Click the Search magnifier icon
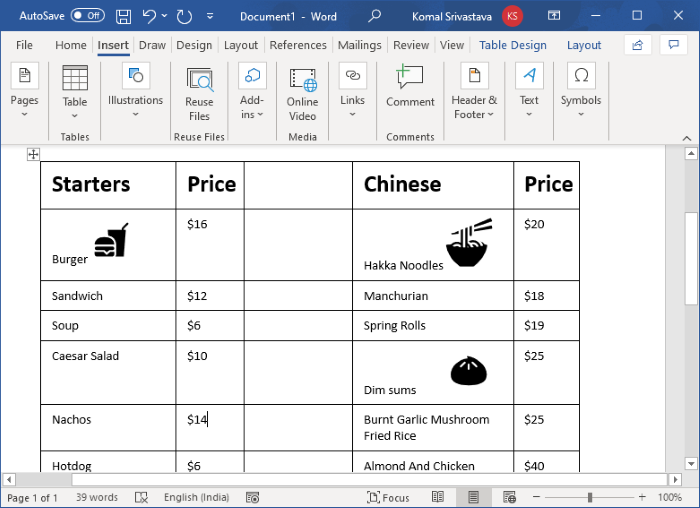 374,17
